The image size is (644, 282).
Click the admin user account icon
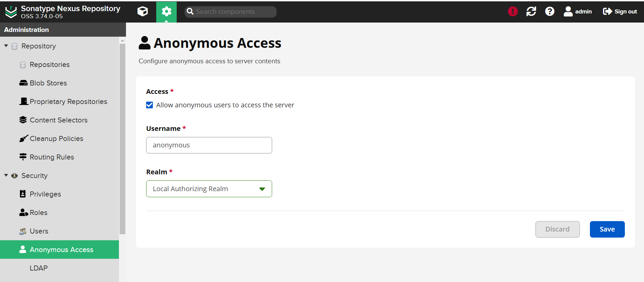[568, 11]
